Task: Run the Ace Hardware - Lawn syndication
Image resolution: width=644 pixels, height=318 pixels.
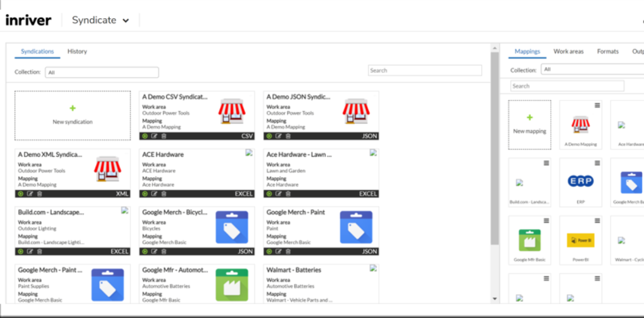Action: point(269,194)
